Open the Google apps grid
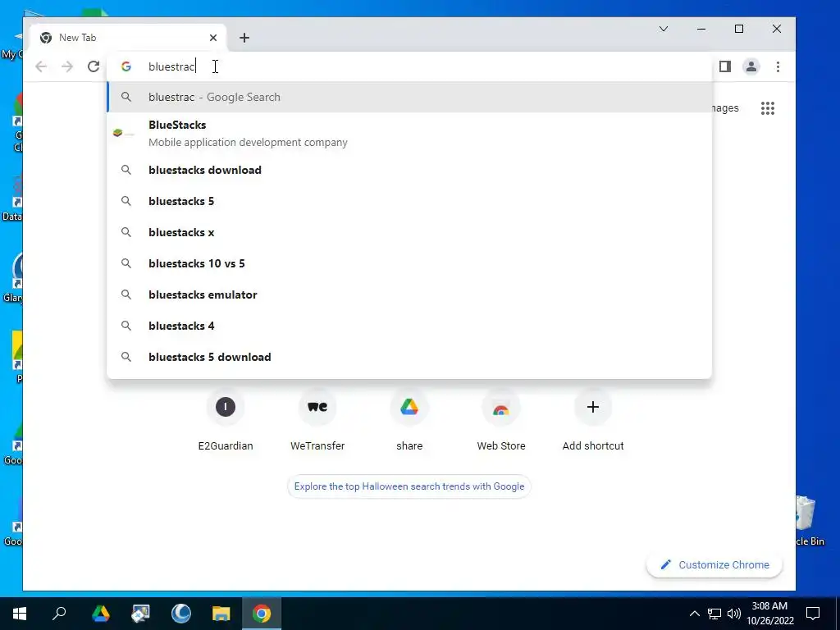This screenshot has height=630, width=840. pyautogui.click(x=768, y=108)
